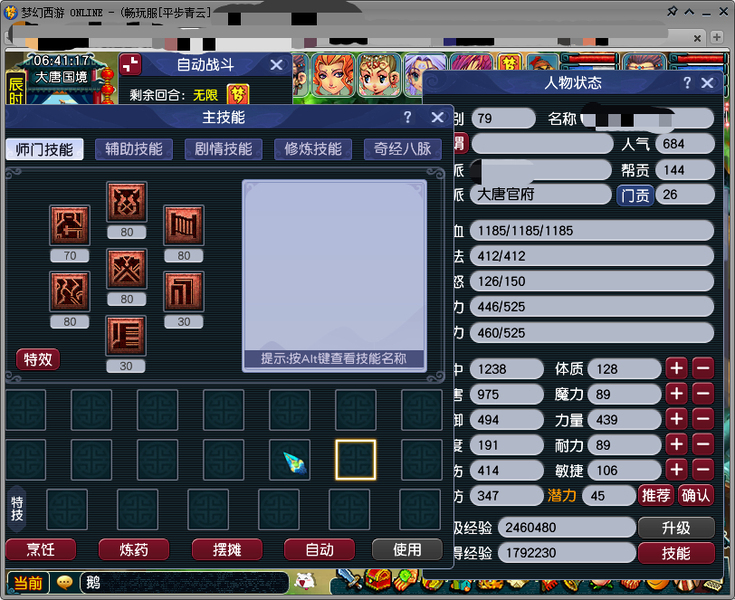Click the 炼药 button
Screen dimensions: 735x600
(x=134, y=549)
